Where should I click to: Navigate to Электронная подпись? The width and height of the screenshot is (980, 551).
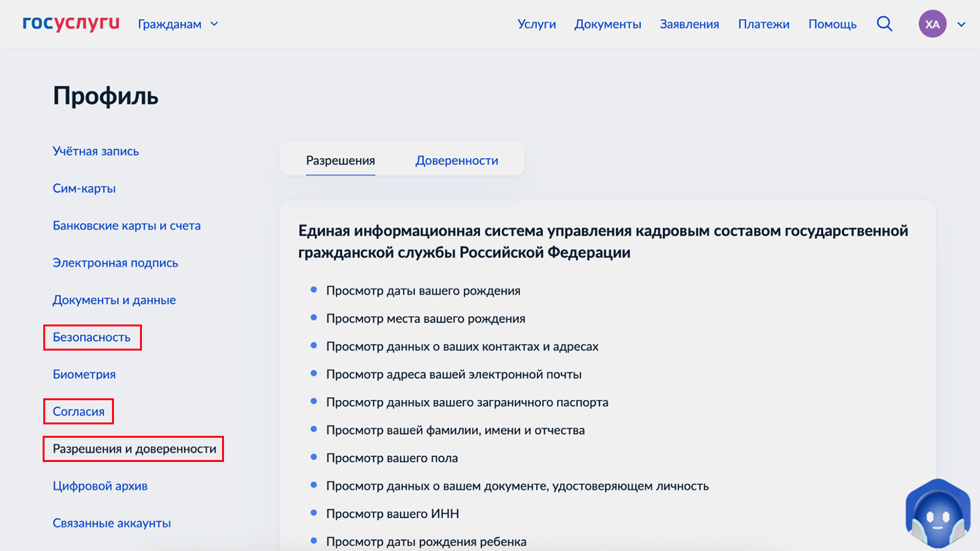tap(115, 263)
